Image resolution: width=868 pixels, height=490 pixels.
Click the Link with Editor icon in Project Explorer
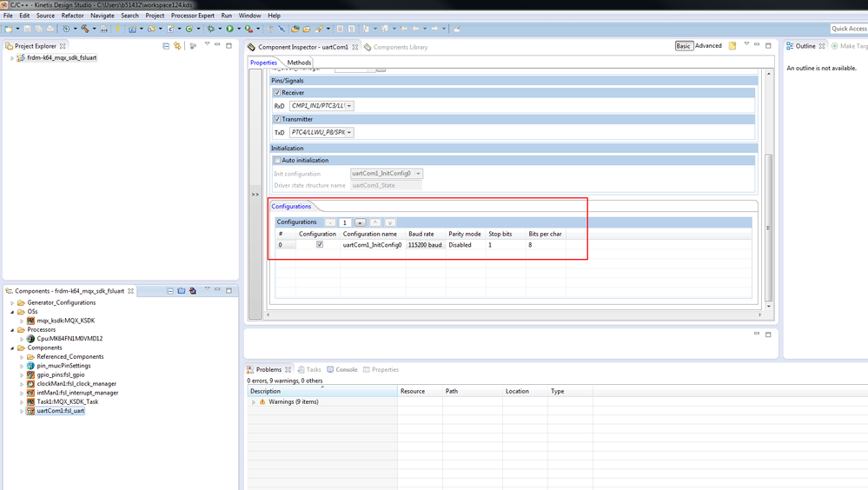point(177,46)
